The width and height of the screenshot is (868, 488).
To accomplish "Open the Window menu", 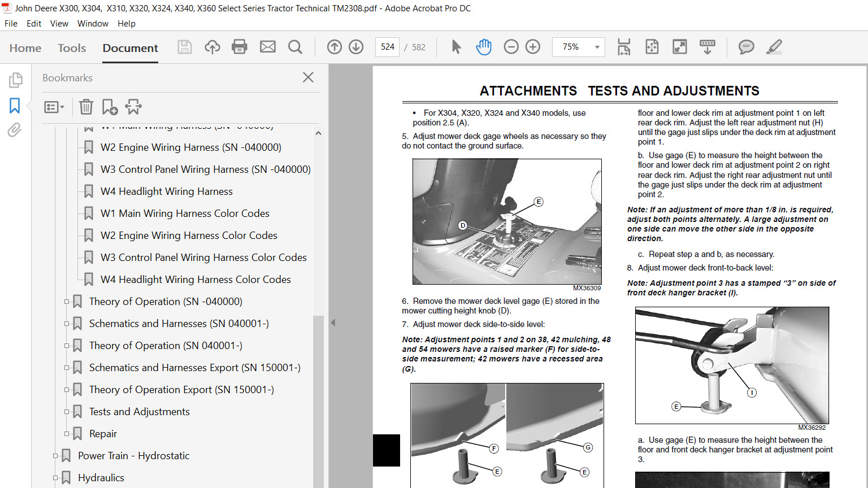I will (x=93, y=24).
